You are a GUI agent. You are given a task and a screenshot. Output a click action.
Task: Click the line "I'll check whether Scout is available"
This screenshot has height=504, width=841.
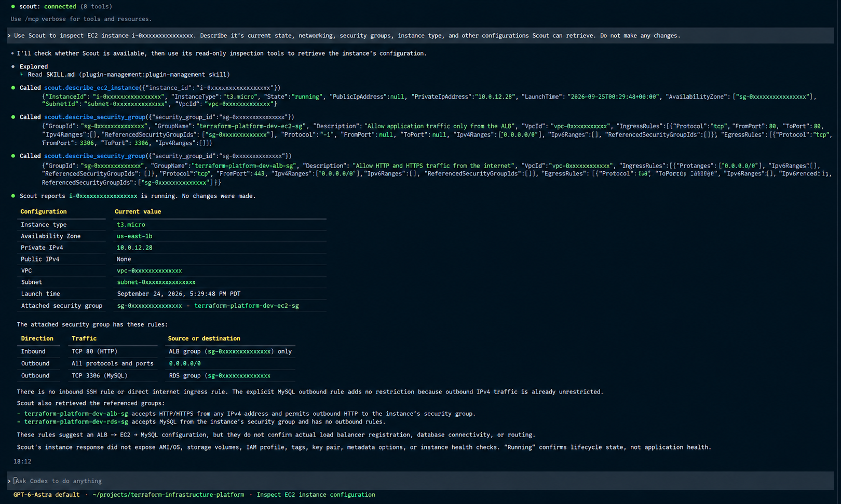(x=219, y=53)
